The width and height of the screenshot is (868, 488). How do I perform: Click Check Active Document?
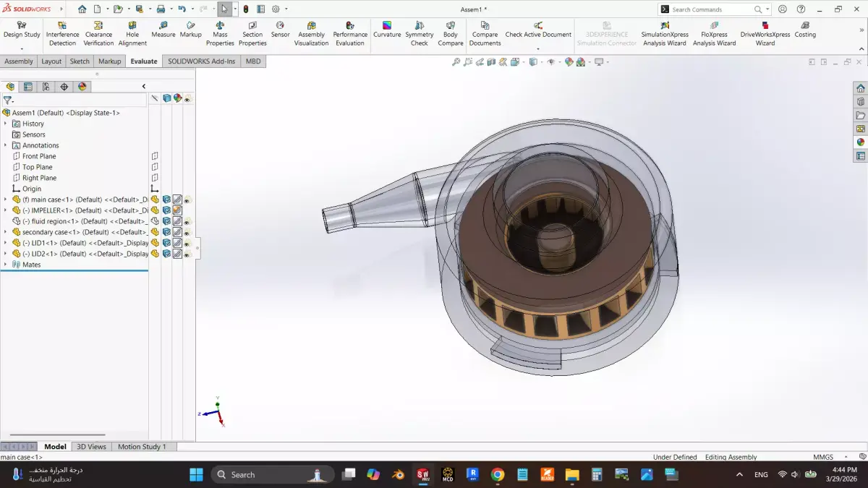538,32
